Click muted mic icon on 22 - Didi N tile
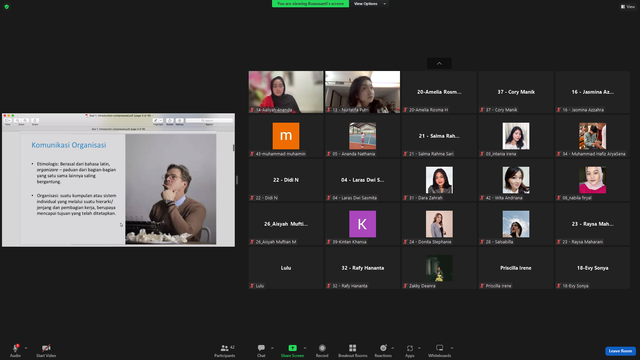This screenshot has width=640, height=360. [x=252, y=198]
